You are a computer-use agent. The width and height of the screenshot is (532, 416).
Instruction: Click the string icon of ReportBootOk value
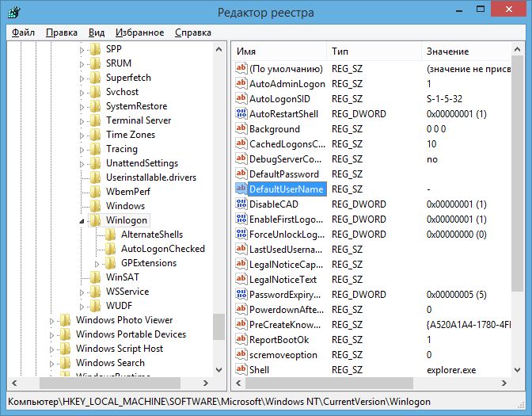pos(241,339)
